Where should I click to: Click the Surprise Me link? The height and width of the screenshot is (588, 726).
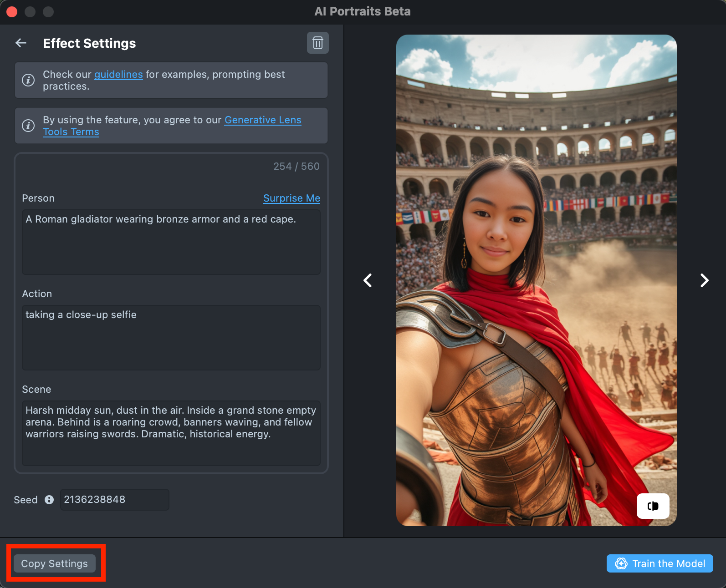click(291, 198)
